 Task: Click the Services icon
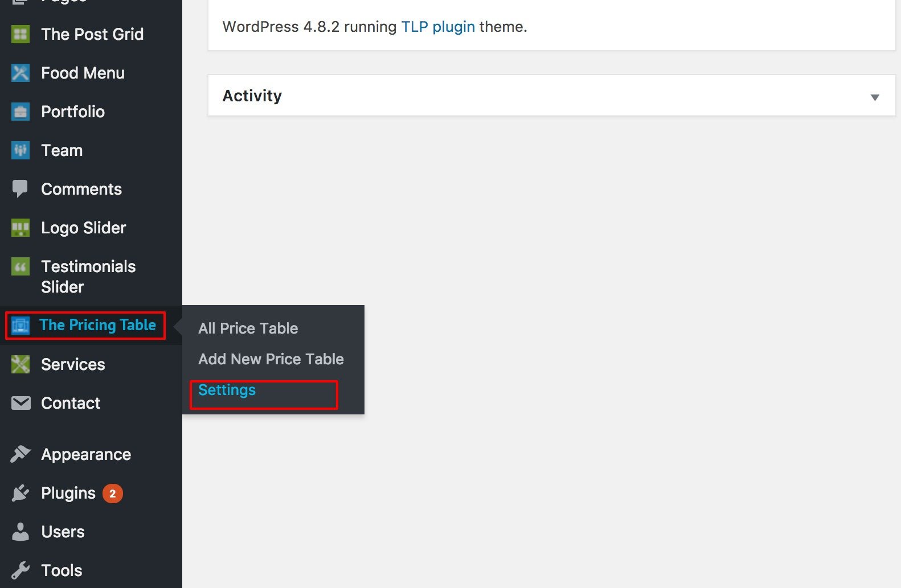pos(21,364)
